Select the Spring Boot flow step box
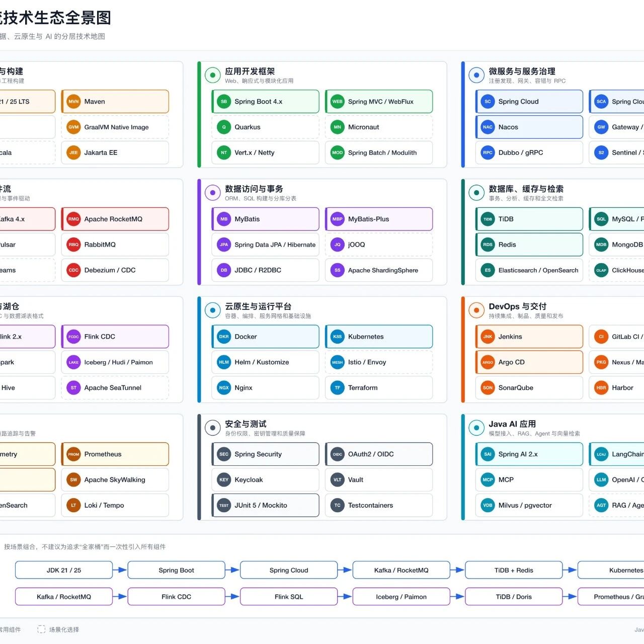Viewport: 644px width, 644px height. tap(176, 571)
